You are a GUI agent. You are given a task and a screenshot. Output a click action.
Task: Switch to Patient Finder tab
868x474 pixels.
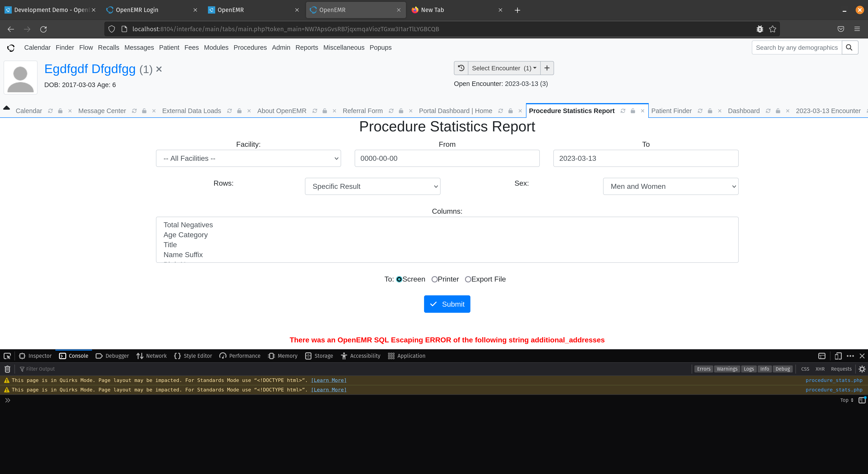click(x=671, y=111)
